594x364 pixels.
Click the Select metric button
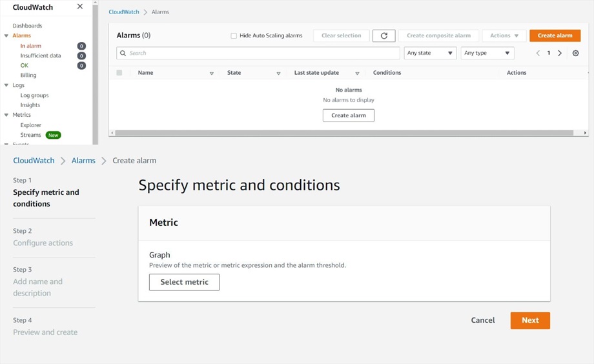click(184, 282)
